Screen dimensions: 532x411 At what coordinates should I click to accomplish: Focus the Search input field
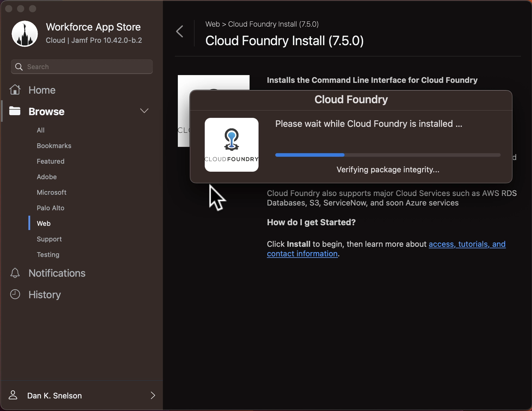(82, 67)
